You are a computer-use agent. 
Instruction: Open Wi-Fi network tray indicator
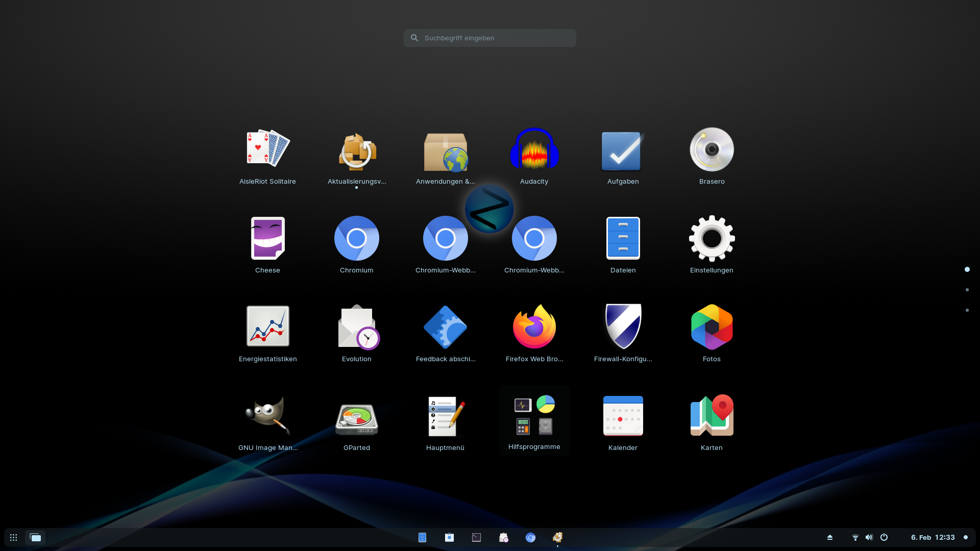tap(855, 537)
